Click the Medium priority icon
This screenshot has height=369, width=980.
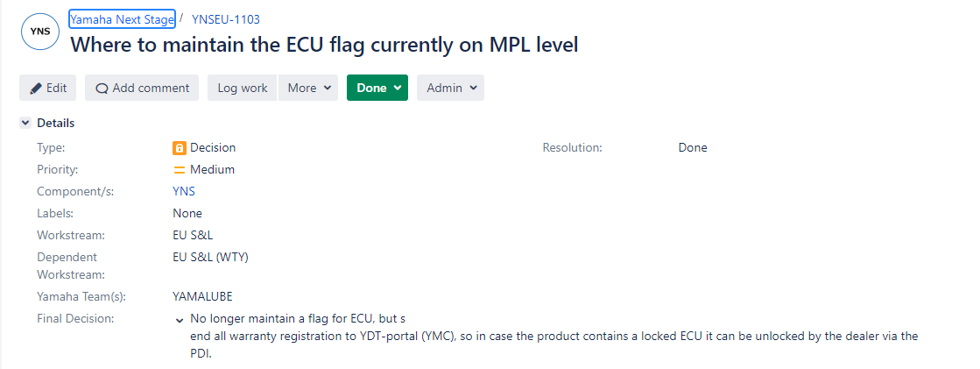coord(180,169)
